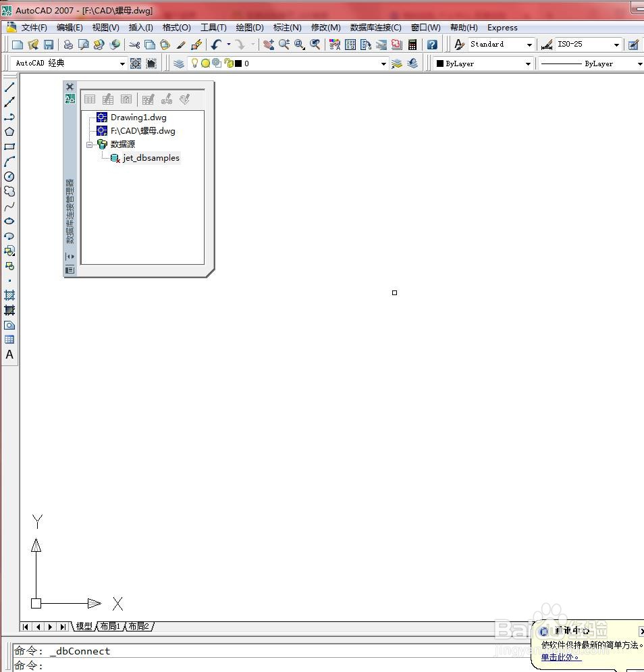The height and width of the screenshot is (672, 644).
Task: Open the 文件(F) menu
Action: click(34, 28)
